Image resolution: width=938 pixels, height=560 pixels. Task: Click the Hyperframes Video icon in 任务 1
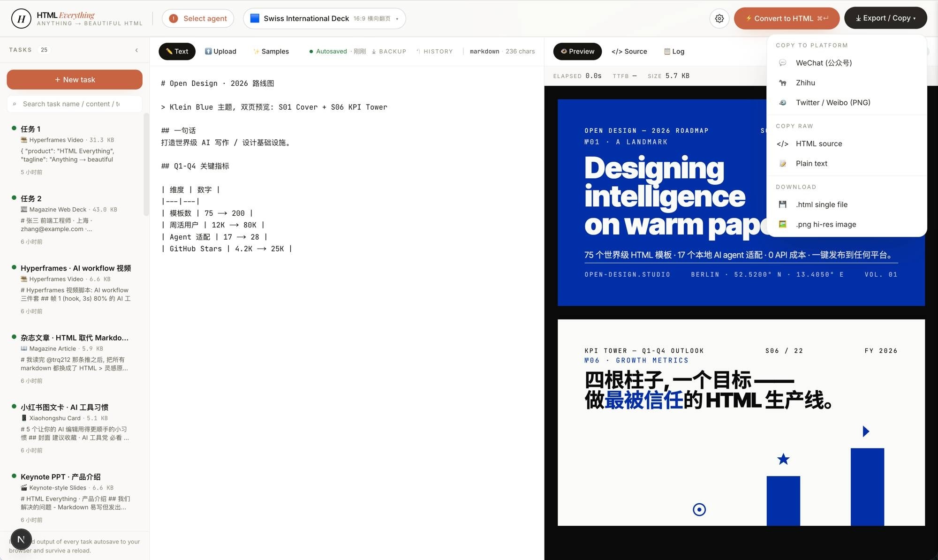coord(24,140)
